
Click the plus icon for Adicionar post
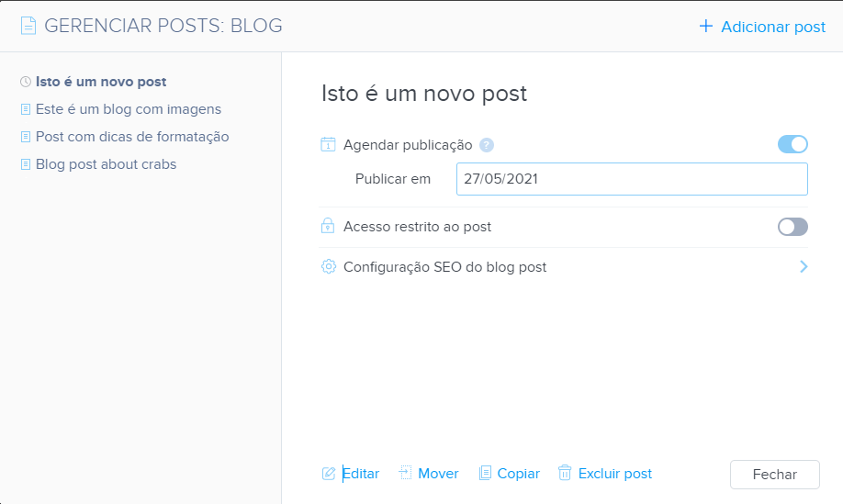(x=705, y=26)
